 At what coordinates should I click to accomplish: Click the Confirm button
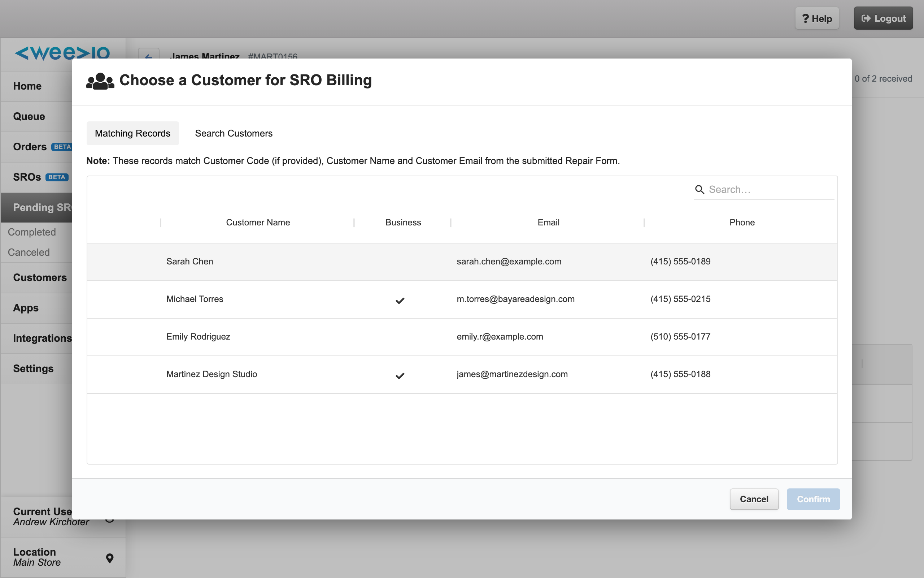[x=813, y=499]
